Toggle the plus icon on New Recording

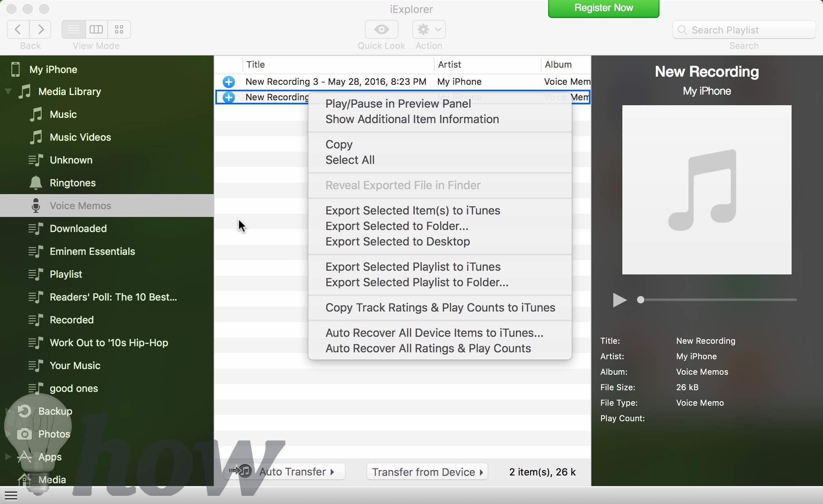click(x=229, y=97)
